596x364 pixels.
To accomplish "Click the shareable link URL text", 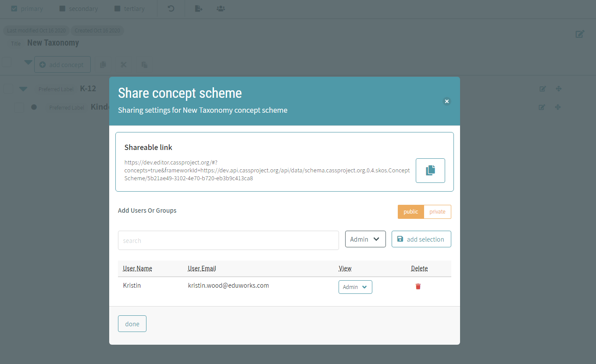I will pos(267,171).
